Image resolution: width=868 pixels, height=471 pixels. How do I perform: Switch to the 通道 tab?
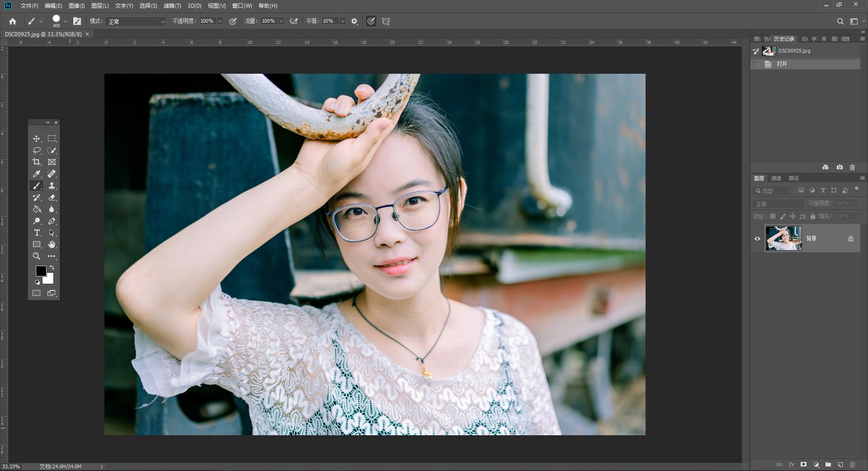pyautogui.click(x=776, y=178)
